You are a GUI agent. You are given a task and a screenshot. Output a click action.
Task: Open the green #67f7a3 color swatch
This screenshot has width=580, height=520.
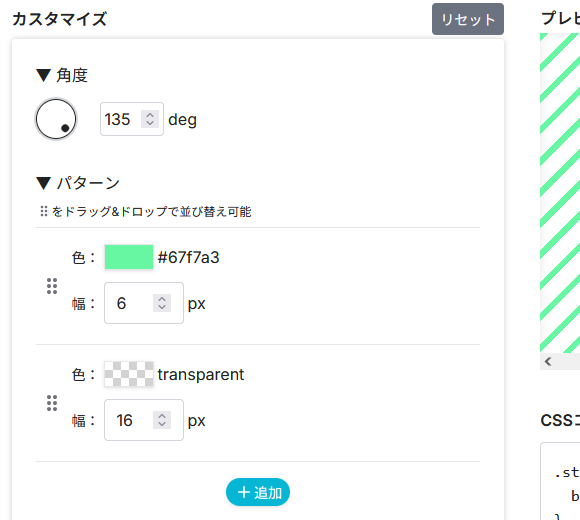[x=129, y=257]
